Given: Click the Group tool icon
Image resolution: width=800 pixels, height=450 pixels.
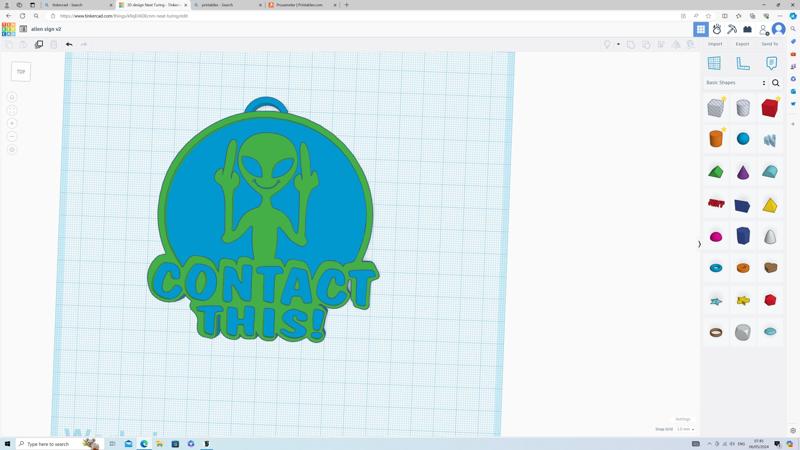Looking at the screenshot, I should click(631, 44).
